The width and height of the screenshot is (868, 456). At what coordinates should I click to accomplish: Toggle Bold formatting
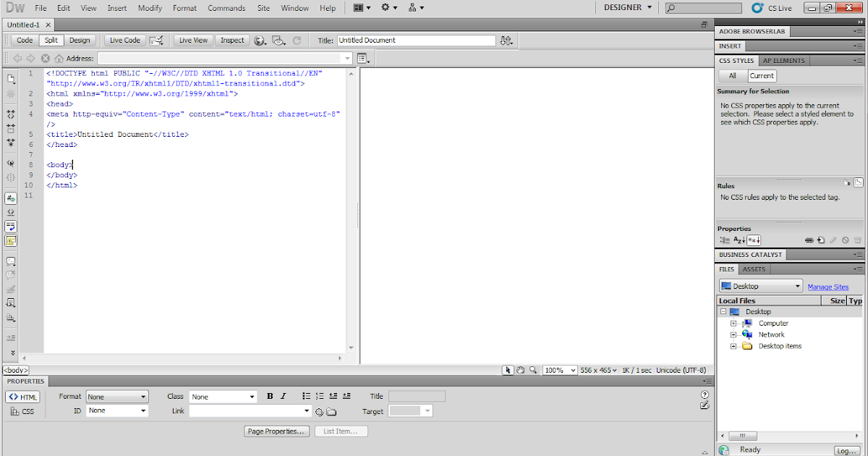pyautogui.click(x=270, y=397)
